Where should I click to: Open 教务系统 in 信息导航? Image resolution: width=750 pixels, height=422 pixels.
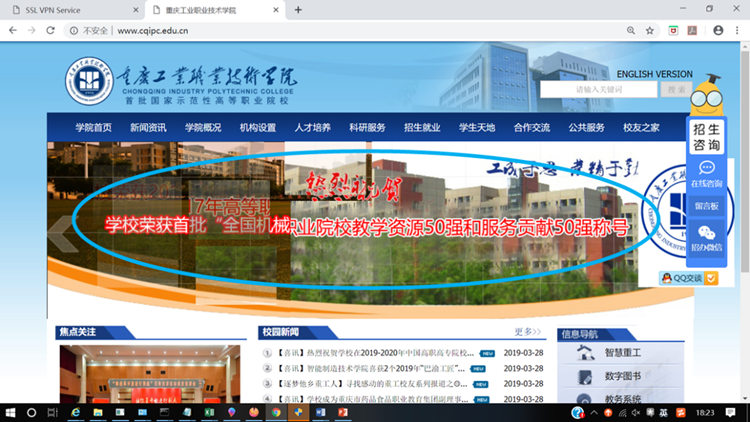622,399
